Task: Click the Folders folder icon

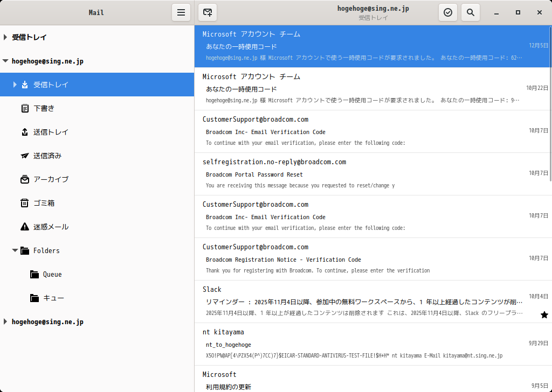Action: [x=25, y=251]
